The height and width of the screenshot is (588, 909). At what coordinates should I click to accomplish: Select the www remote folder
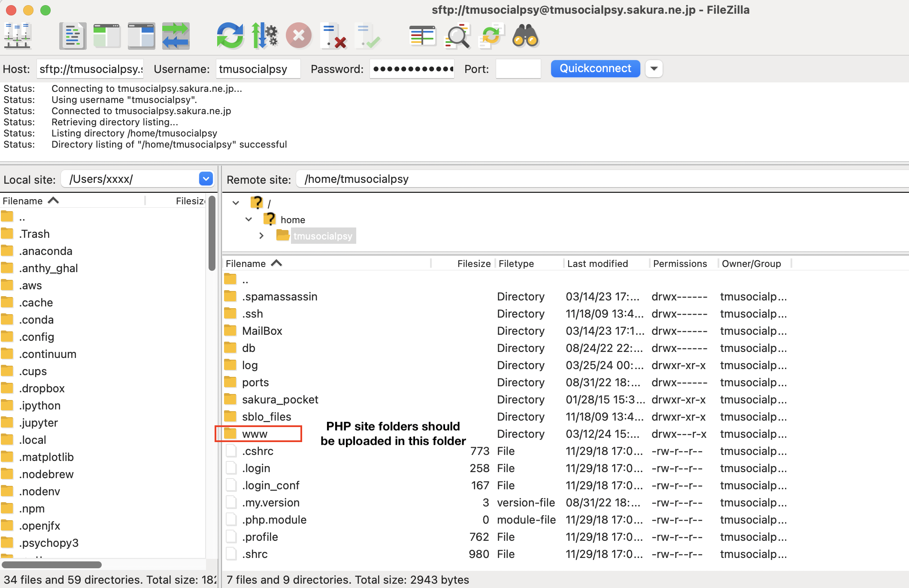click(255, 434)
